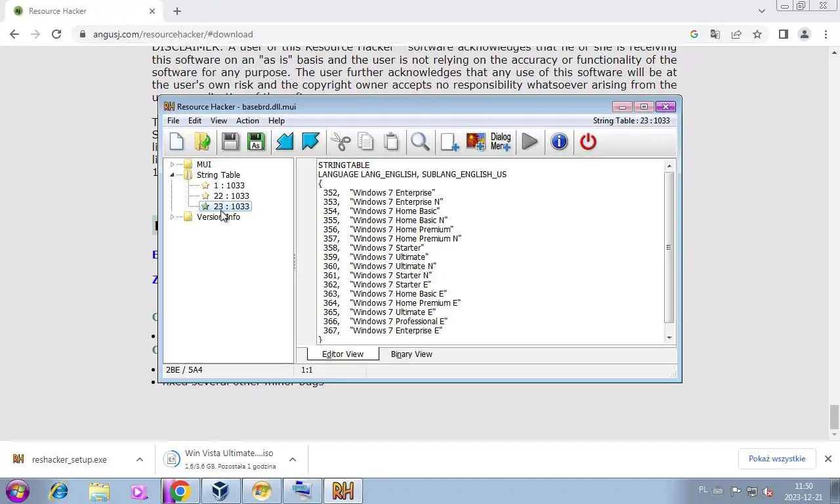840x504 pixels.
Task: Open Resource Hacker taskbar button
Action: [x=343, y=491]
